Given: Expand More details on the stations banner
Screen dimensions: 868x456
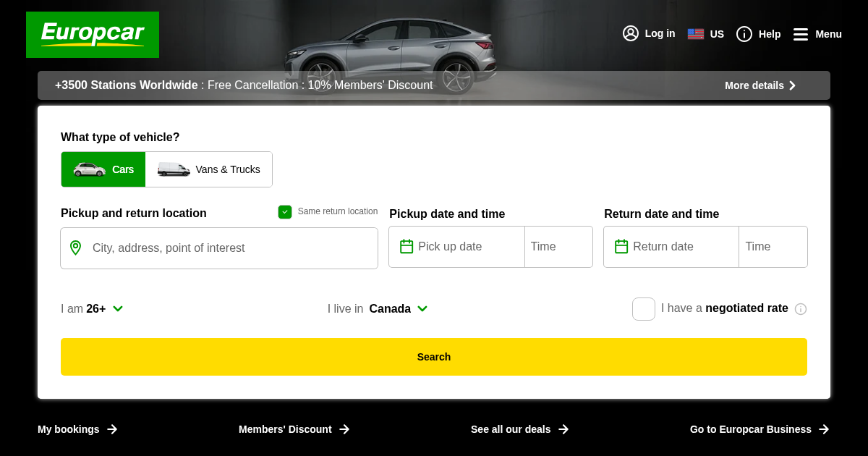Looking at the screenshot, I should coord(760,85).
